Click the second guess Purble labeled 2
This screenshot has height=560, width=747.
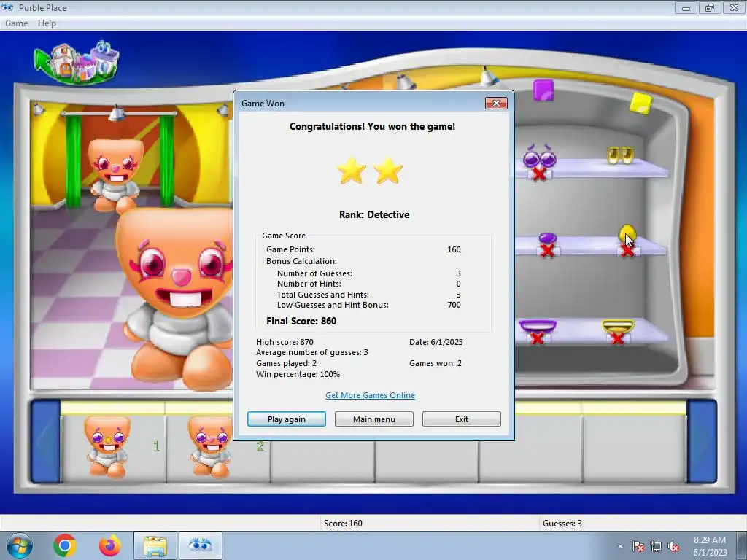click(x=210, y=446)
